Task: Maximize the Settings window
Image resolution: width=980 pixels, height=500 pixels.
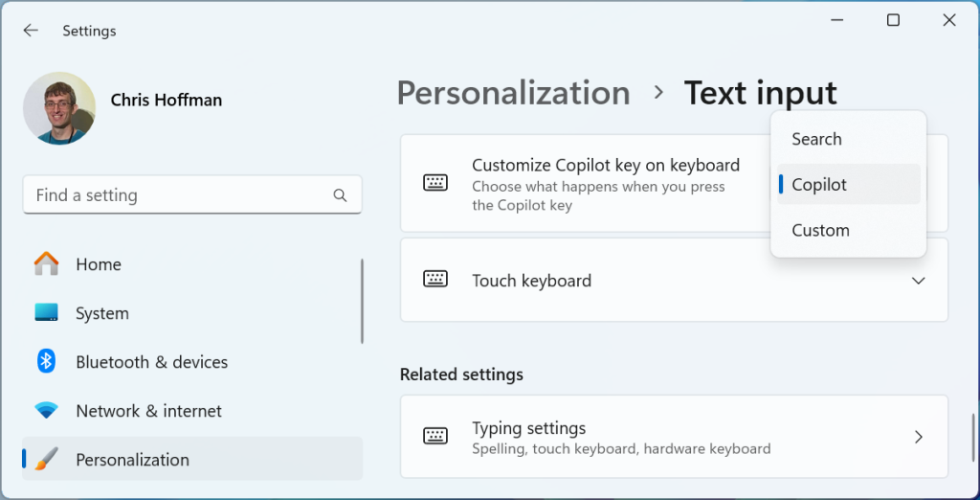Action: (893, 20)
